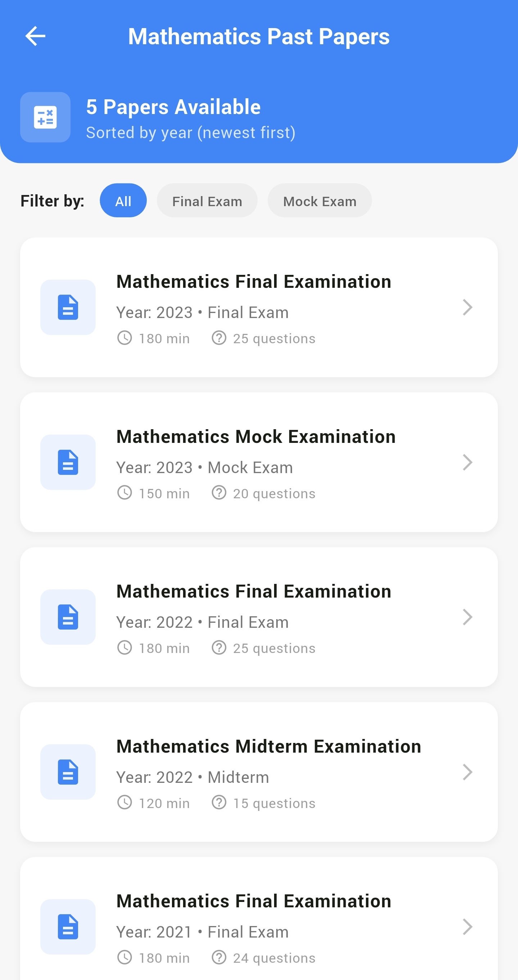The height and width of the screenshot is (980, 518).
Task: Tap document icon for 2021 Final Examination
Action: click(x=68, y=927)
